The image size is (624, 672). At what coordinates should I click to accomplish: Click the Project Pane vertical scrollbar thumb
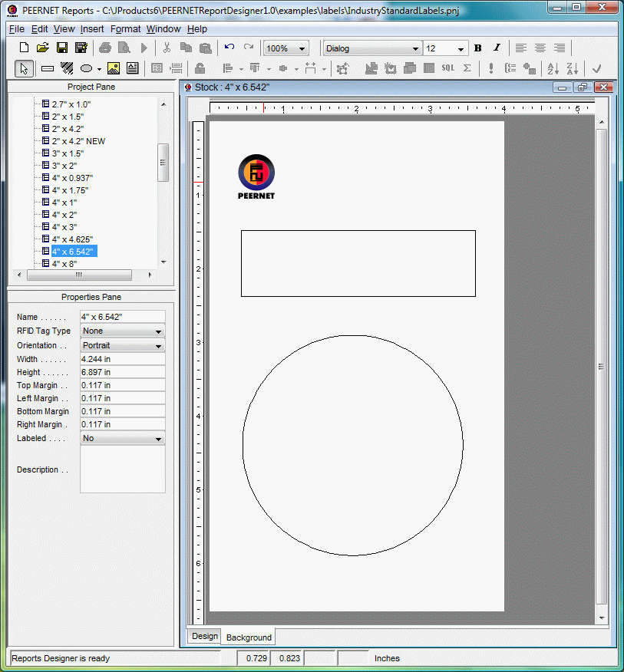pos(163,163)
